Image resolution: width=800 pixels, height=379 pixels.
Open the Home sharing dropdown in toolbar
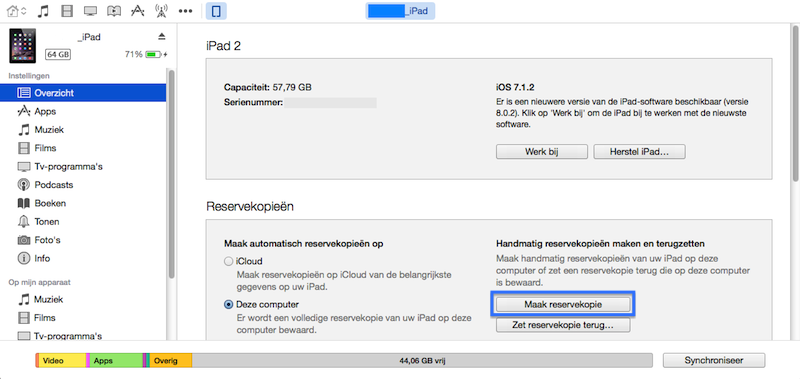tap(17, 11)
